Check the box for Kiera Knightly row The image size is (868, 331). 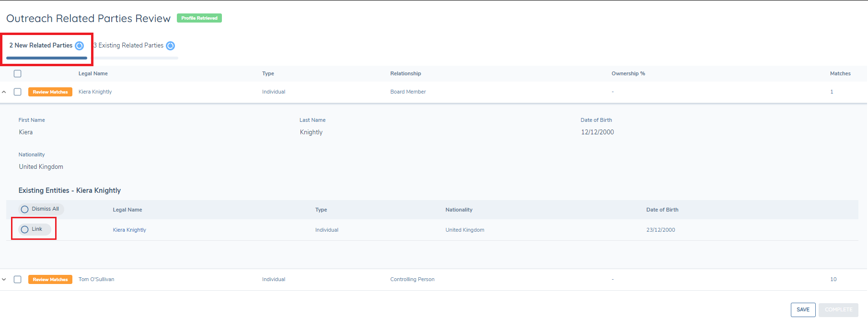tap(18, 92)
